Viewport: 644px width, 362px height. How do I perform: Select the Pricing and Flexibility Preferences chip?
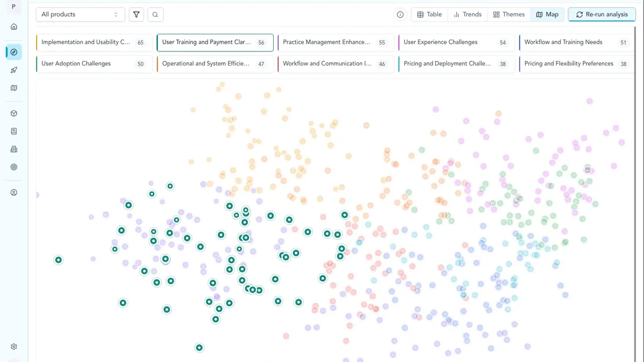(577, 64)
